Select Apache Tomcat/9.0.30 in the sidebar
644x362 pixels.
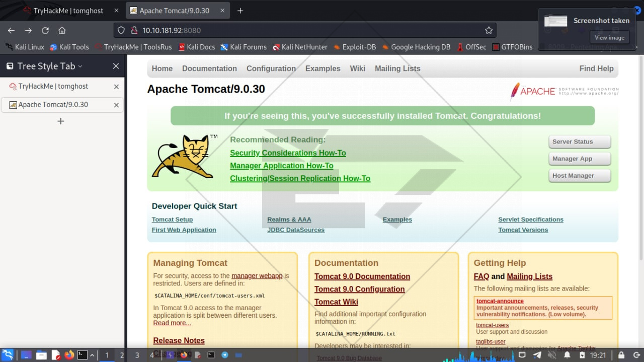(62, 105)
